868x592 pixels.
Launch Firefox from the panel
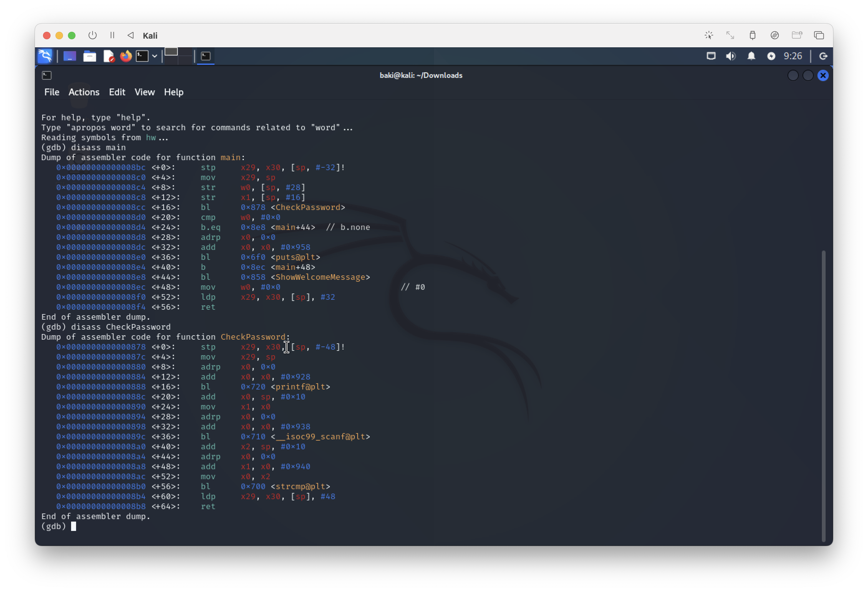[x=126, y=56]
